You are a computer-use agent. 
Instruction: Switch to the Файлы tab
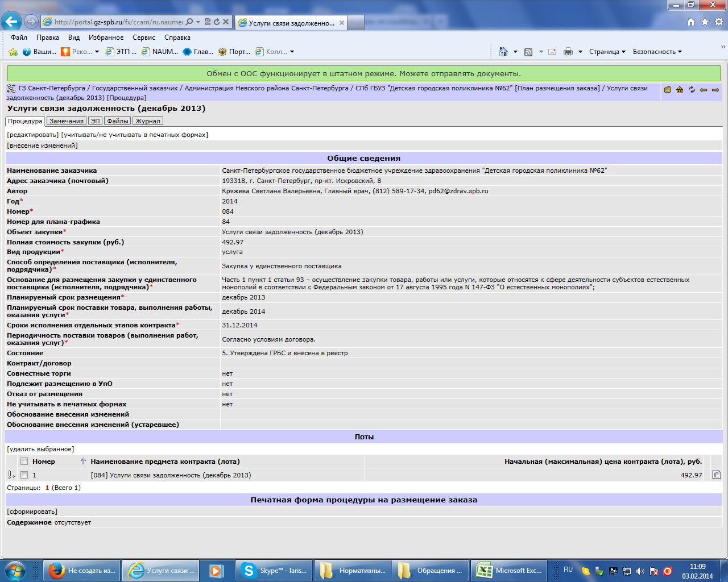(118, 121)
